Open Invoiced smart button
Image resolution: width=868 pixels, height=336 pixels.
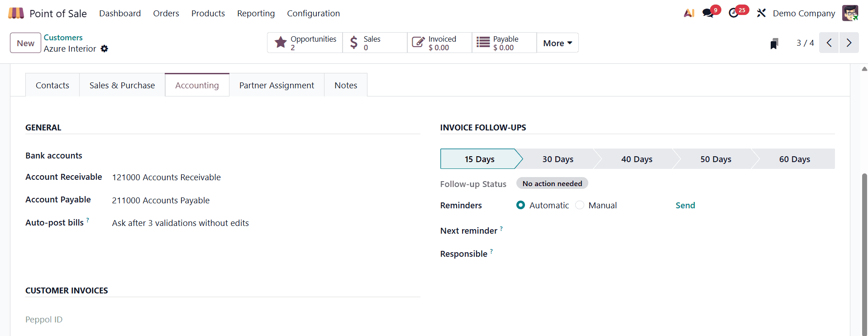coord(440,43)
